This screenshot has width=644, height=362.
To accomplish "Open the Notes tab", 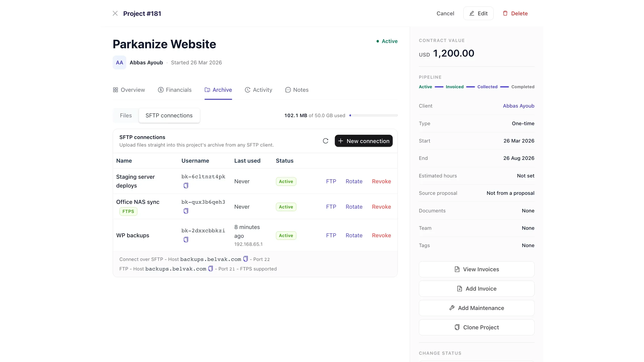I will pyautogui.click(x=297, y=90).
